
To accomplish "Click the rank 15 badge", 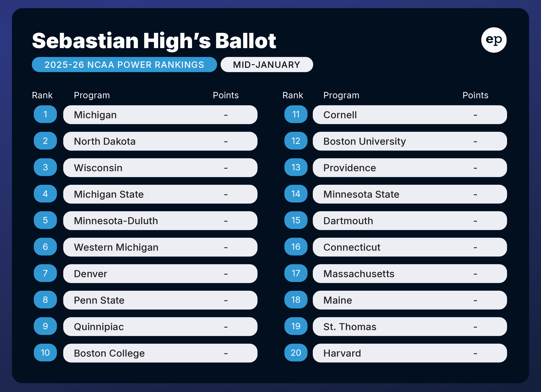I will click(296, 220).
